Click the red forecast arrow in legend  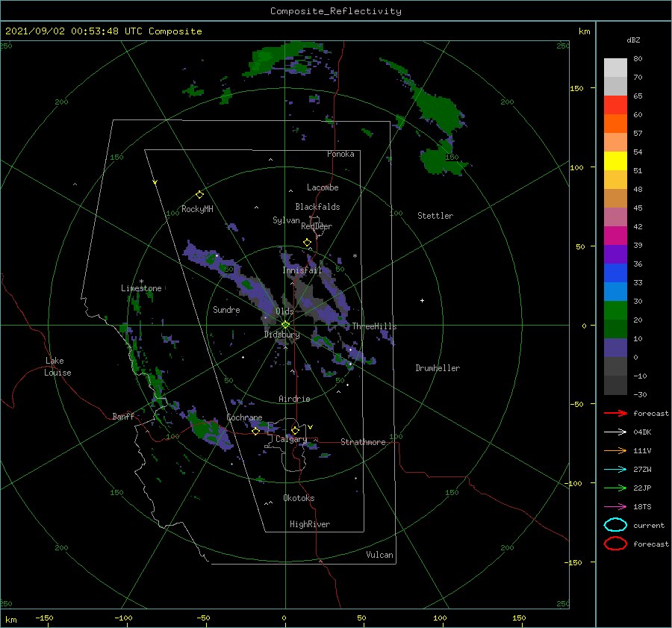pos(615,413)
